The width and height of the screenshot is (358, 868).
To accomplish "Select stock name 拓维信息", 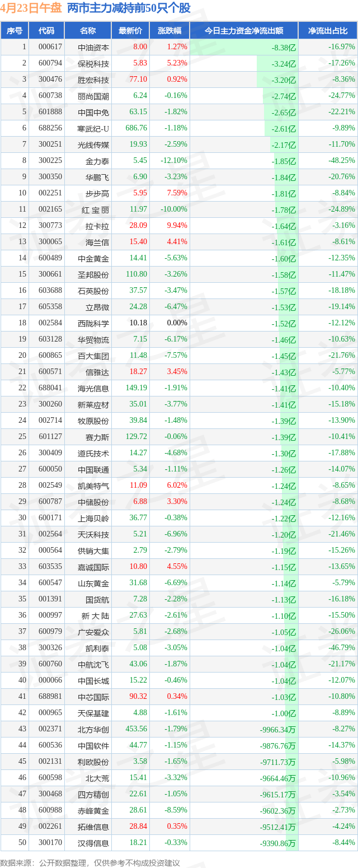I will pyautogui.click(x=93, y=827).
